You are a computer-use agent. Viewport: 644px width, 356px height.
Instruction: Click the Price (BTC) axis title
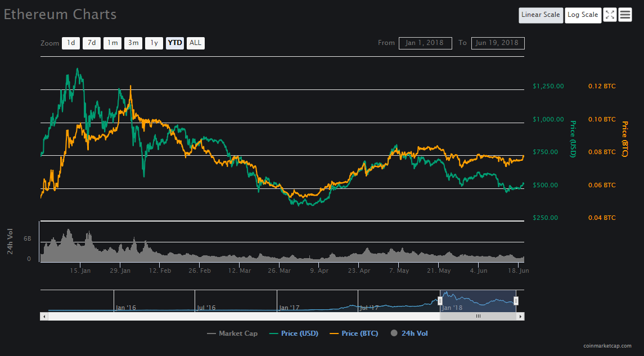click(625, 139)
